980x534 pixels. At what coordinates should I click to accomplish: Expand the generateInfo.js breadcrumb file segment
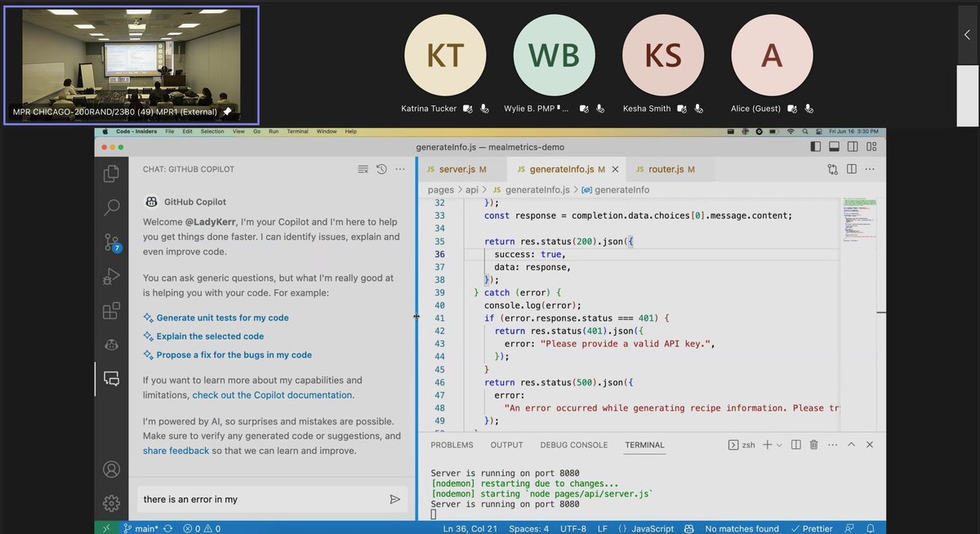pos(530,189)
